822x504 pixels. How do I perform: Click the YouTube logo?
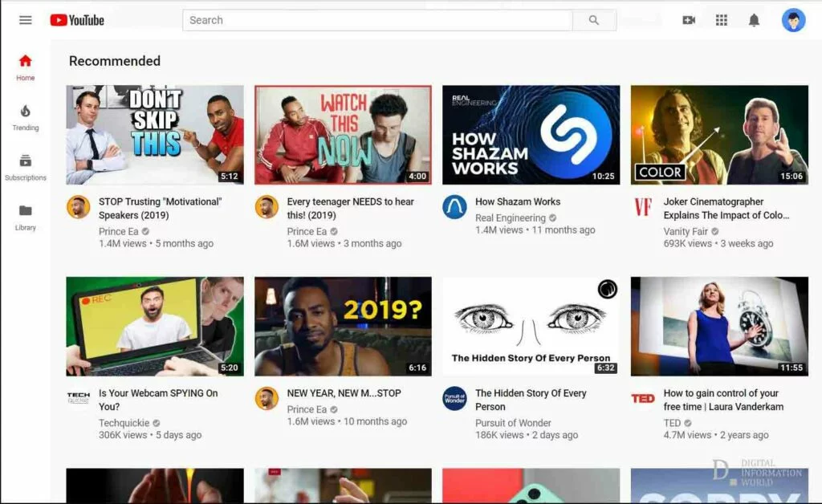(77, 19)
